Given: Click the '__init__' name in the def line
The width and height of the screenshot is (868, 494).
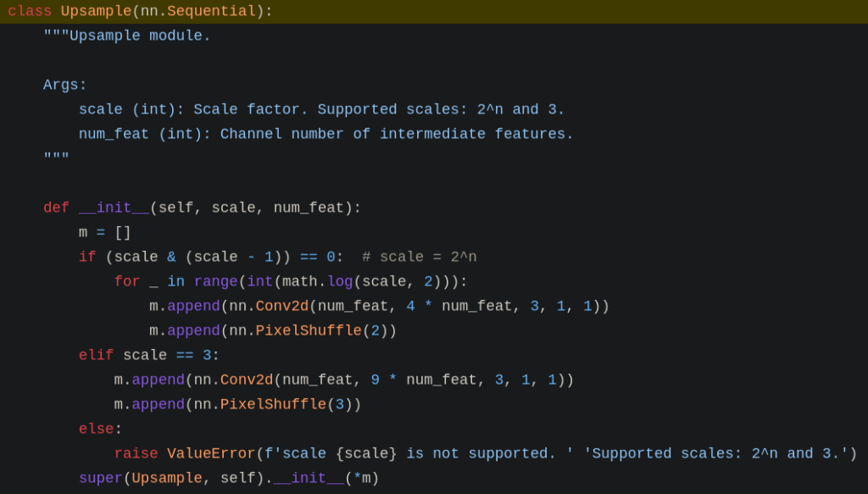Looking at the screenshot, I should pyautogui.click(x=114, y=208).
